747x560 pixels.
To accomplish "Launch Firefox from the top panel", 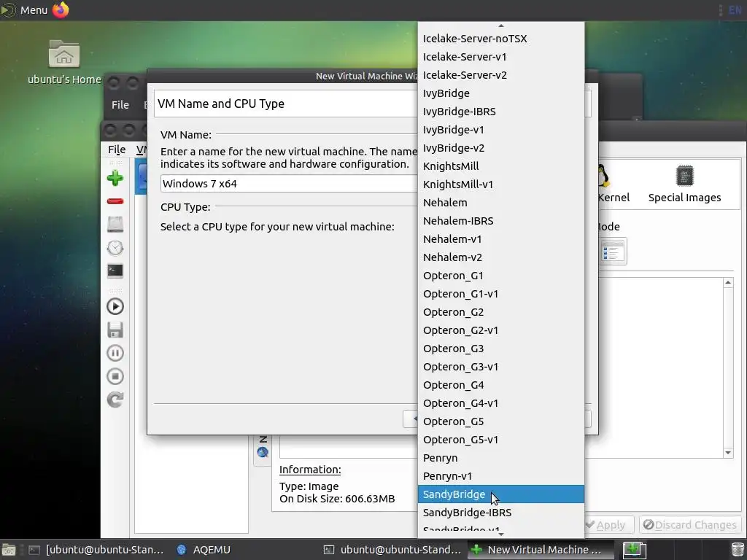I will (x=61, y=9).
